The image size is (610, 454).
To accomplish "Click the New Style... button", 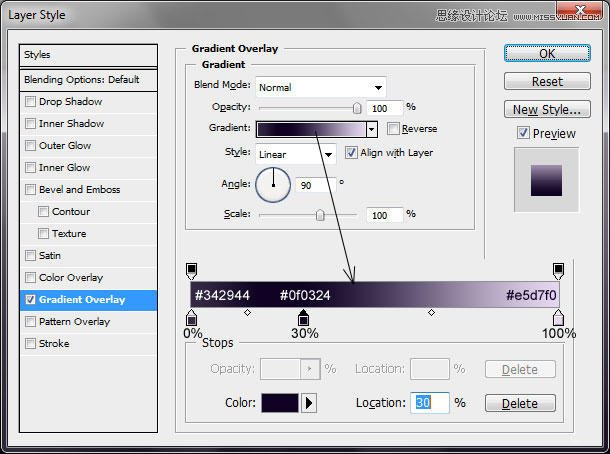I will click(x=547, y=109).
